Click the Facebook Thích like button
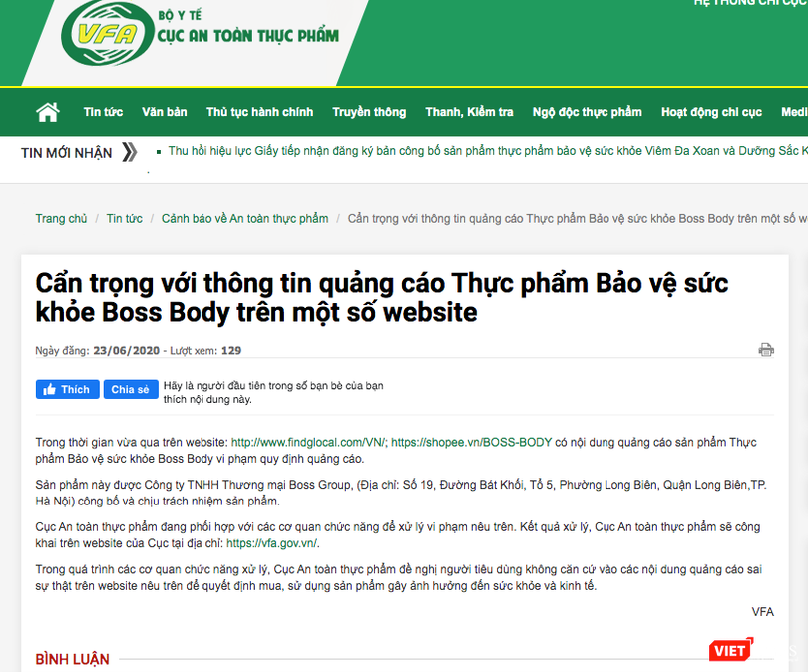 pyautogui.click(x=67, y=389)
